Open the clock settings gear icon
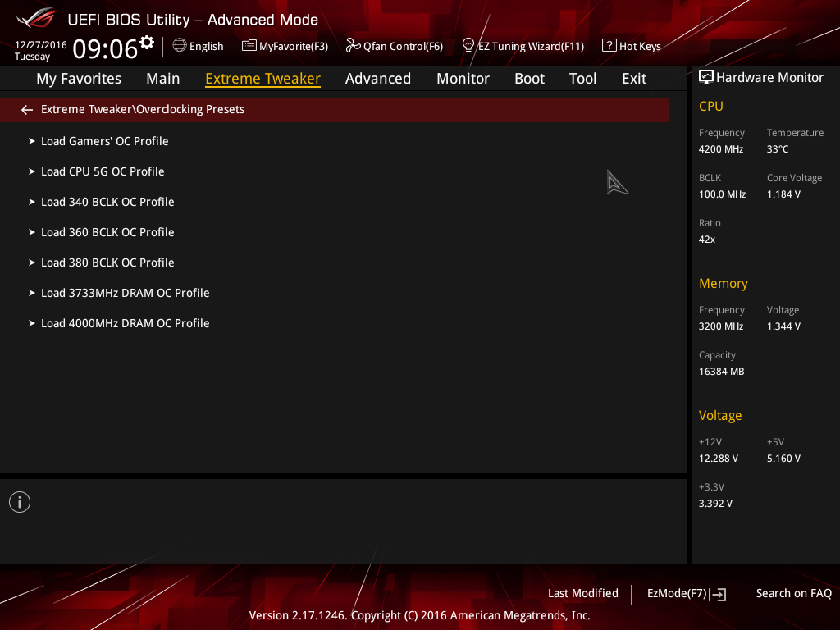 point(147,43)
